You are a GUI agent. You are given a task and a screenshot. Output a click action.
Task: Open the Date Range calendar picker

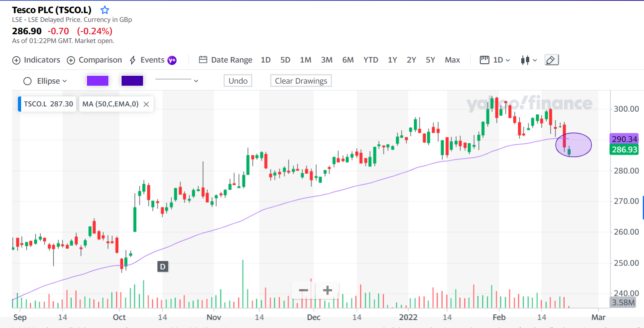point(226,60)
